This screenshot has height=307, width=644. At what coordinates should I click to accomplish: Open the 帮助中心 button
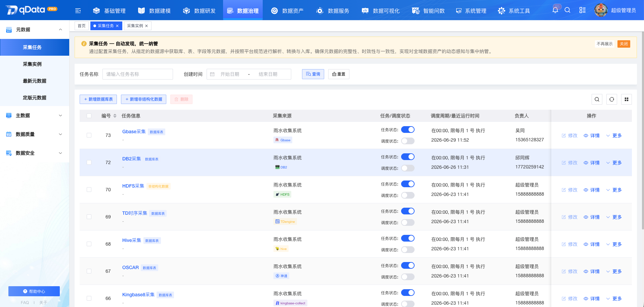click(x=34, y=291)
